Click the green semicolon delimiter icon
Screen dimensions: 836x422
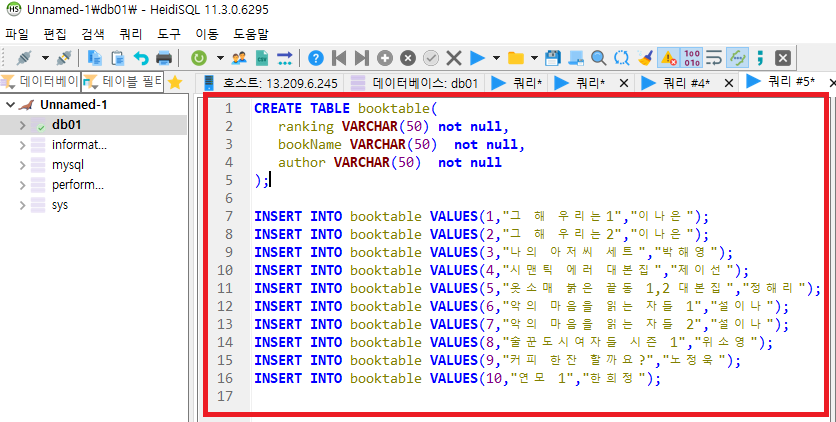tap(760, 58)
